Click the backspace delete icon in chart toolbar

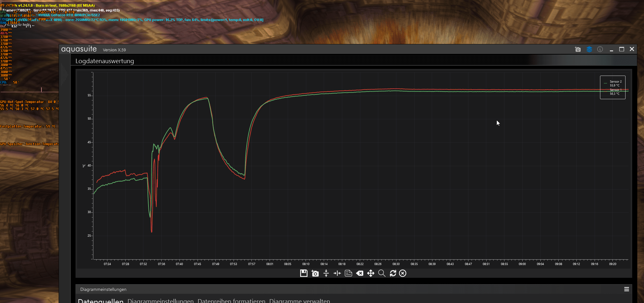coord(360,273)
